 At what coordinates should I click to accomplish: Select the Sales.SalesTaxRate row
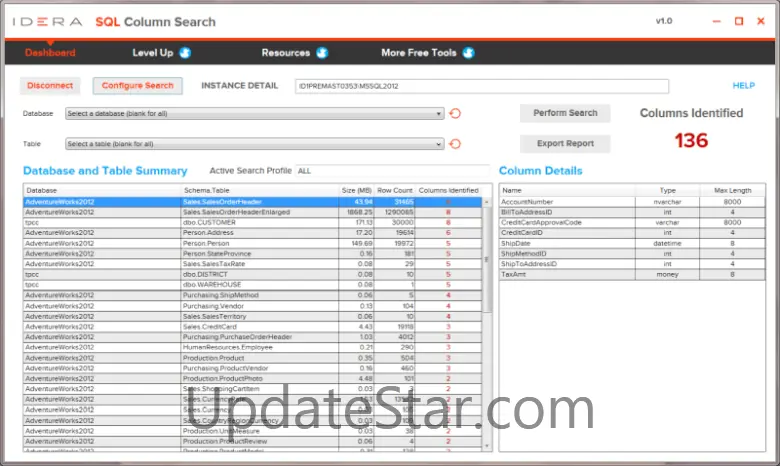coord(253,264)
